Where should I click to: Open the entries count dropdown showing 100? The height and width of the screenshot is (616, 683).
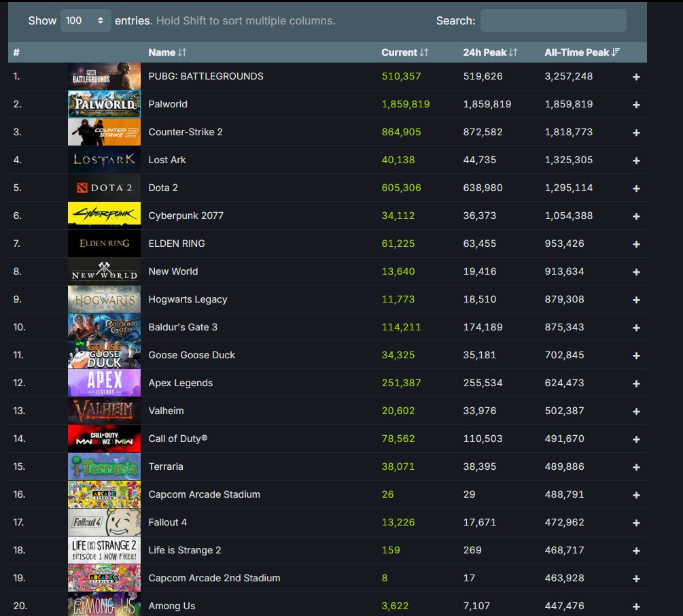point(86,20)
